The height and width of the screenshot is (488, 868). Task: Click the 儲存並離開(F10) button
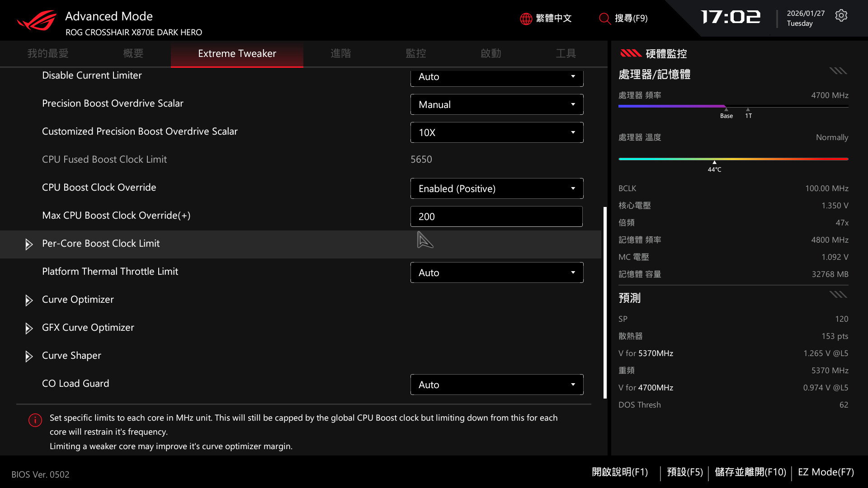coord(750,472)
